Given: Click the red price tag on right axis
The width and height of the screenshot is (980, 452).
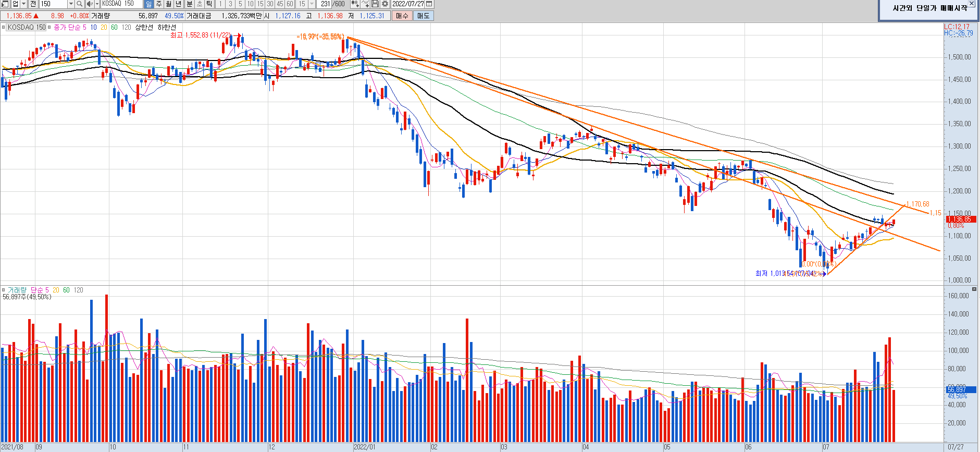Looking at the screenshot, I should coord(961,219).
